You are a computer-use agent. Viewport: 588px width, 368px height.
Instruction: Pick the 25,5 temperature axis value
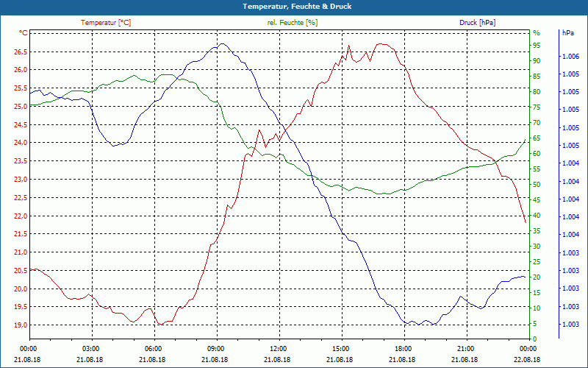21,88
